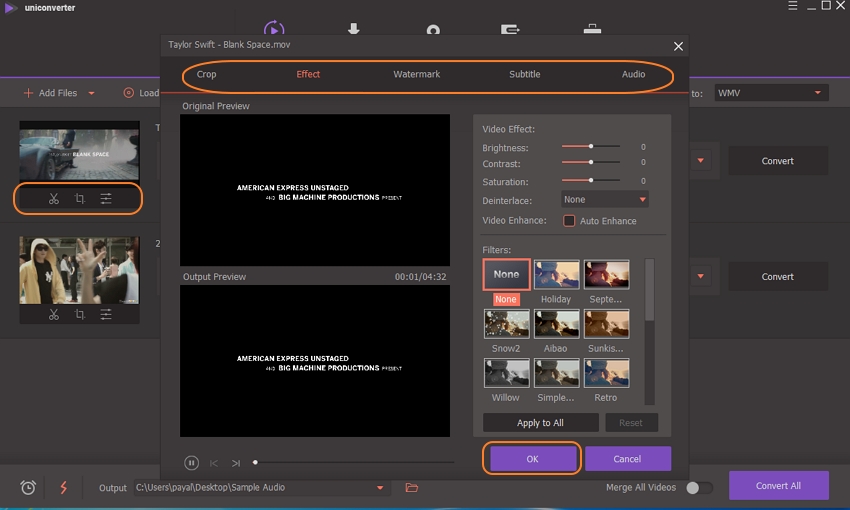Click the trim scissors icon under Blank Space video
Image resolution: width=850 pixels, height=510 pixels.
click(54, 199)
